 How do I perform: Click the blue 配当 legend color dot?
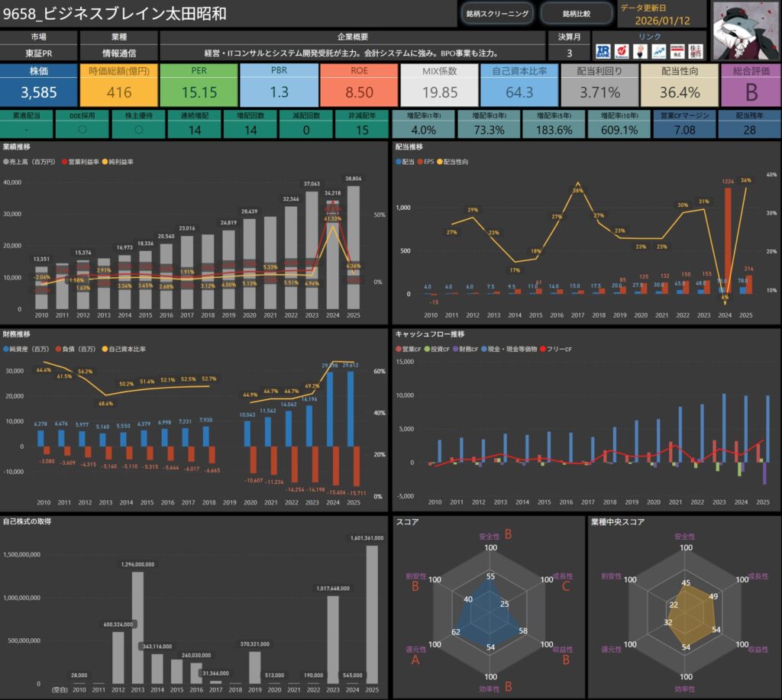pyautogui.click(x=399, y=162)
